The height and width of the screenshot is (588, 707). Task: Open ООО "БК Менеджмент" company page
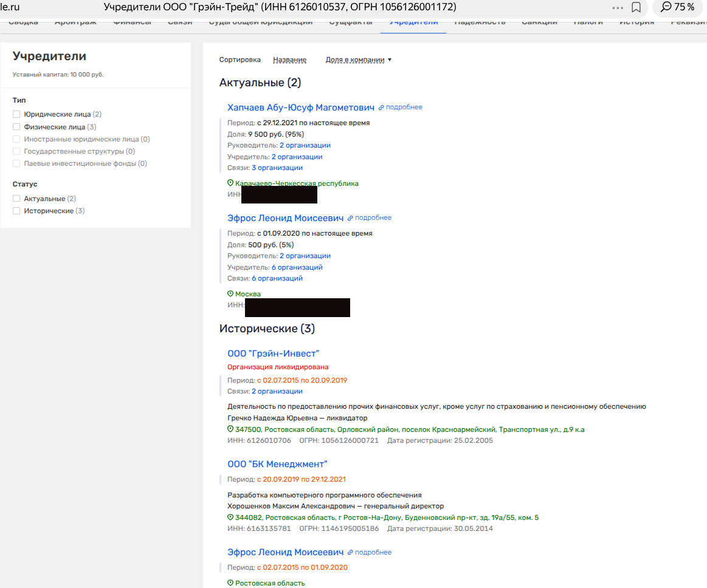[277, 464]
